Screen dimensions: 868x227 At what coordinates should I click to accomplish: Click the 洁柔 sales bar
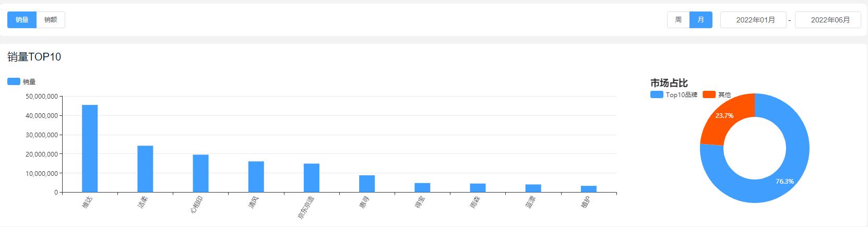point(145,169)
